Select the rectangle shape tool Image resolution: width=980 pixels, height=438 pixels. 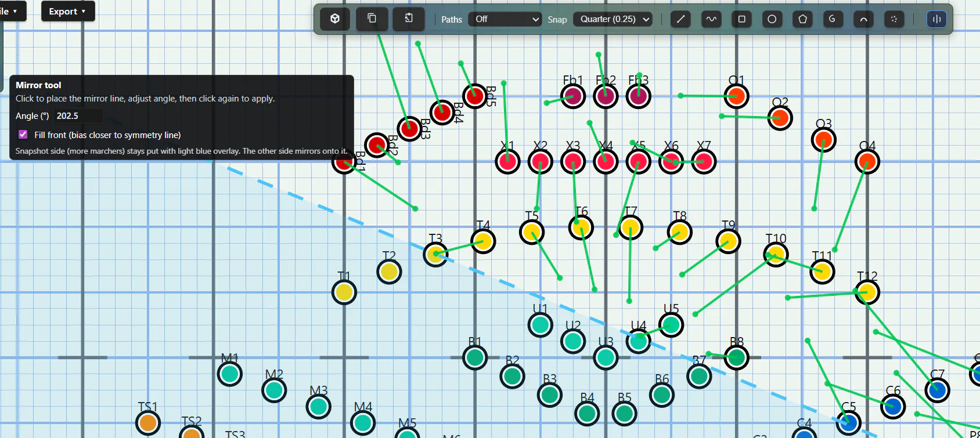pyautogui.click(x=742, y=19)
